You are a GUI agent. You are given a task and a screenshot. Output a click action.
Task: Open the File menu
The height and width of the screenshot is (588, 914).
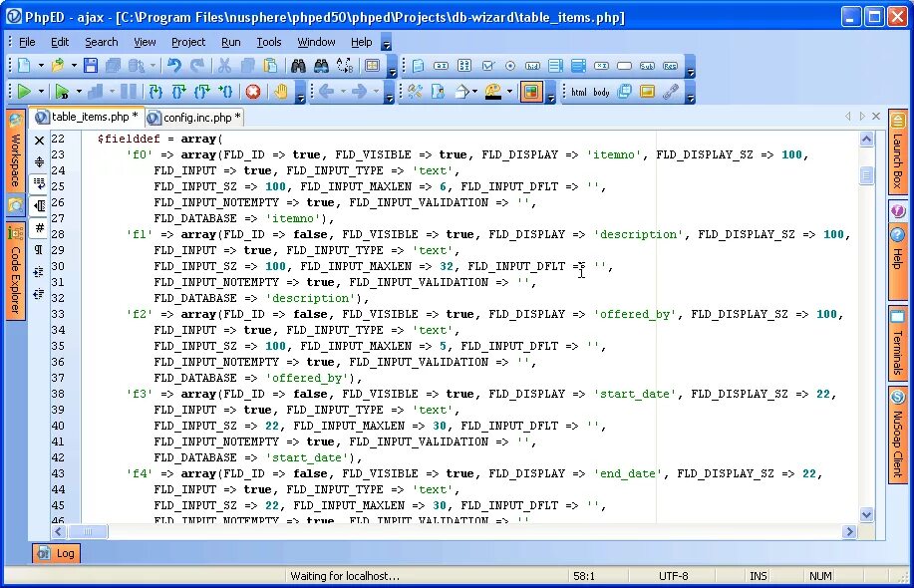coord(27,42)
